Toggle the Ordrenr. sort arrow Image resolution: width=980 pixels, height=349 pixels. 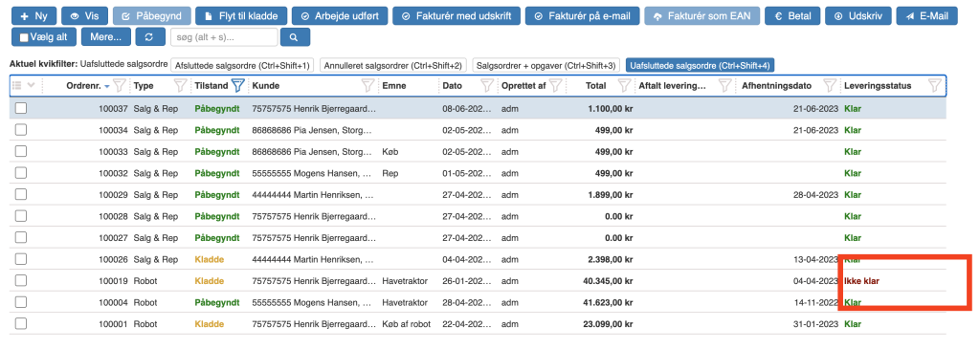(107, 86)
